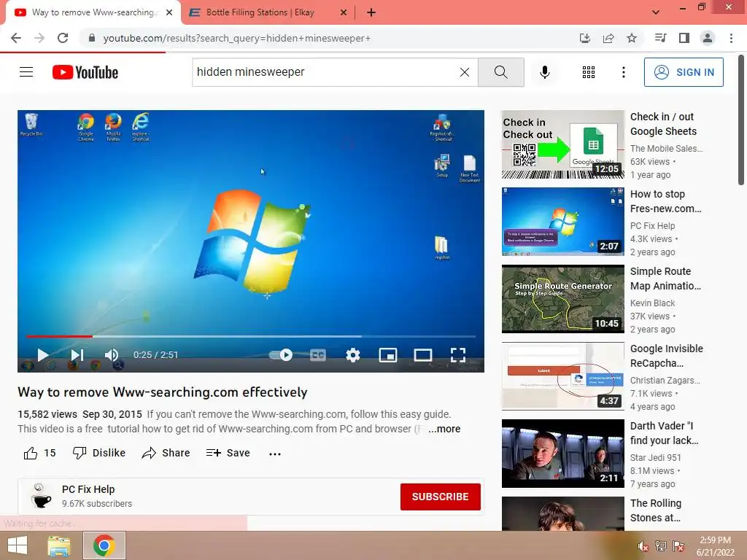
Task: Open The Rolling Stones video title
Action: [x=656, y=510]
